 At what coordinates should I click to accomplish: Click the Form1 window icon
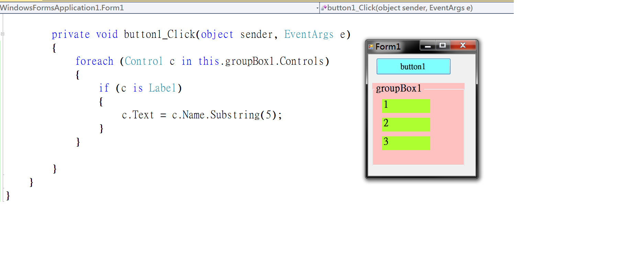tap(371, 46)
